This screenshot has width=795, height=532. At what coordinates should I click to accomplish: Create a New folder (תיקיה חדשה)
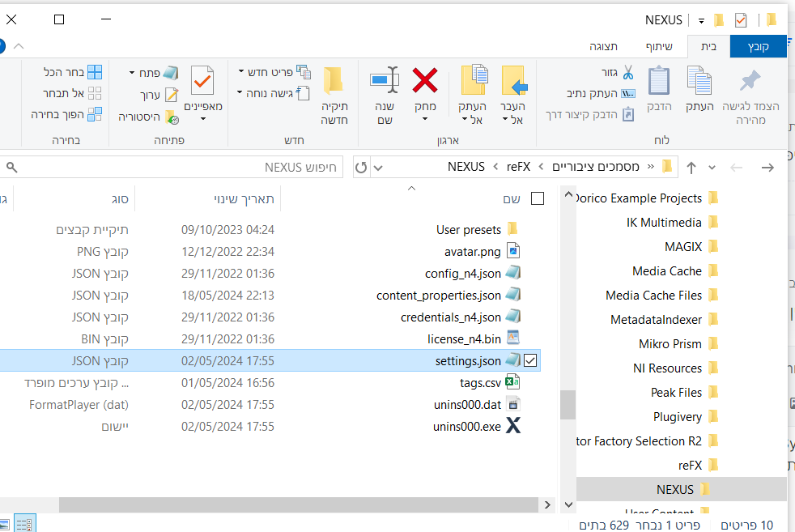(334, 96)
